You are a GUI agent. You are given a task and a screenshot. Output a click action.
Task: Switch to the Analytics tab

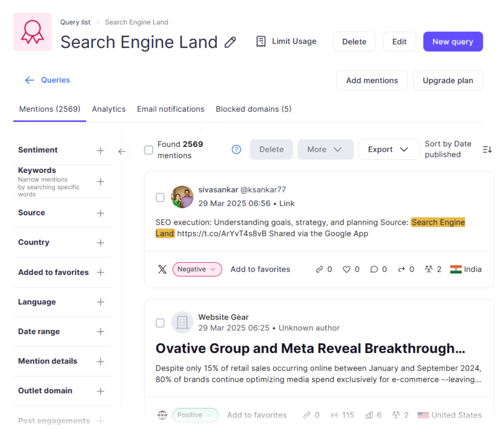pyautogui.click(x=108, y=109)
